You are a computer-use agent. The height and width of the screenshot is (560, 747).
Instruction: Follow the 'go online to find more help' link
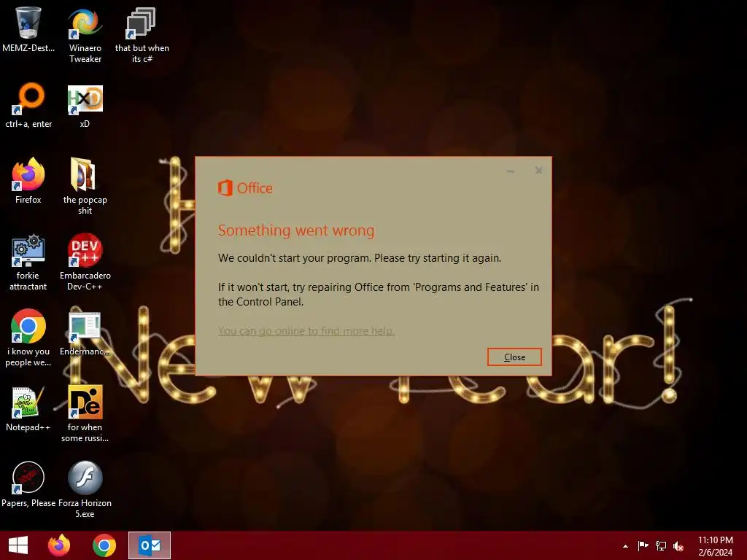coord(306,330)
